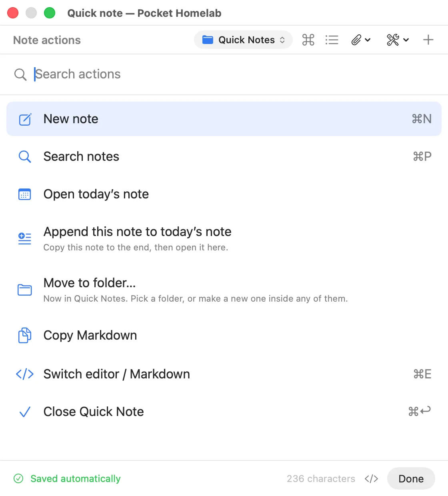
Task: Click the magnifier icon for Search notes
Action: [25, 156]
